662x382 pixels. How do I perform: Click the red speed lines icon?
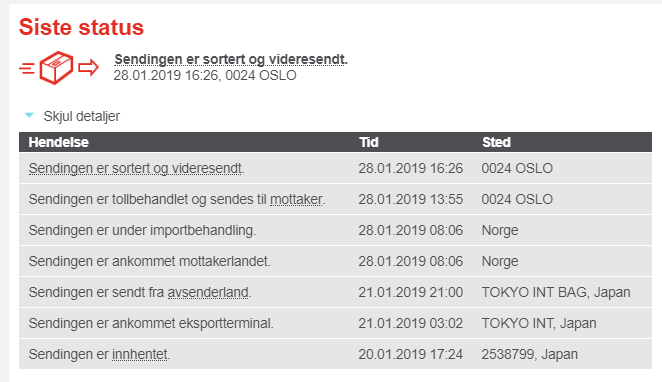27,68
